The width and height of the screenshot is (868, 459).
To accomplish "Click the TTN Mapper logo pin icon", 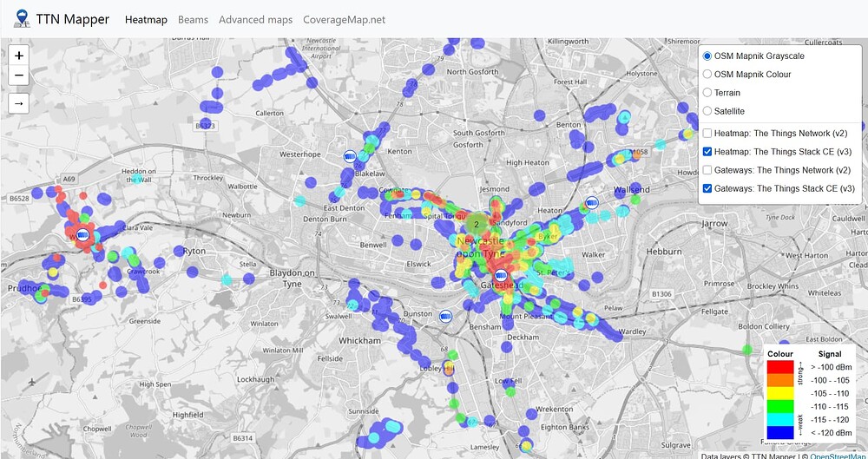I will 22,18.
